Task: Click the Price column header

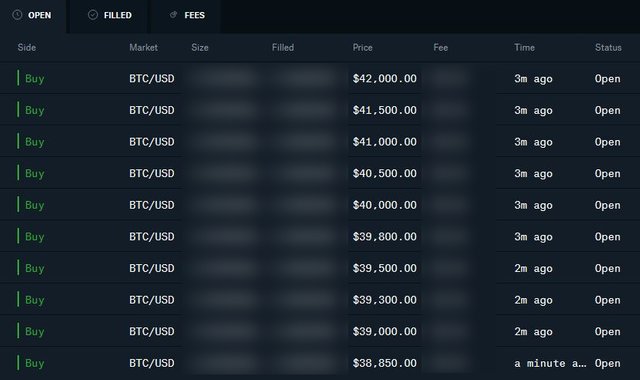Action: tap(362, 47)
